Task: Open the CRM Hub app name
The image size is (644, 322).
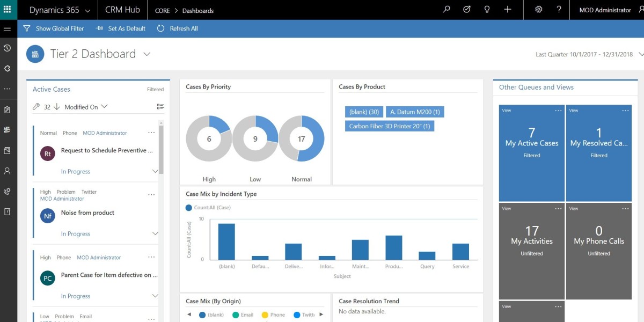Action: tap(122, 10)
